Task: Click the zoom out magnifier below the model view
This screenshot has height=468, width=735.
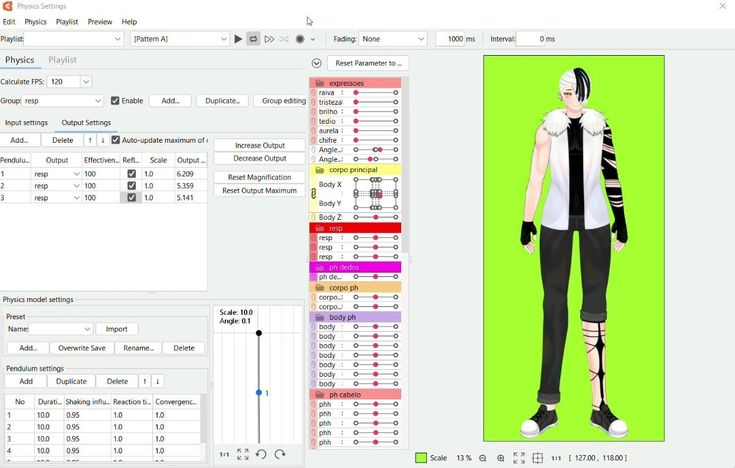Action: [483, 458]
